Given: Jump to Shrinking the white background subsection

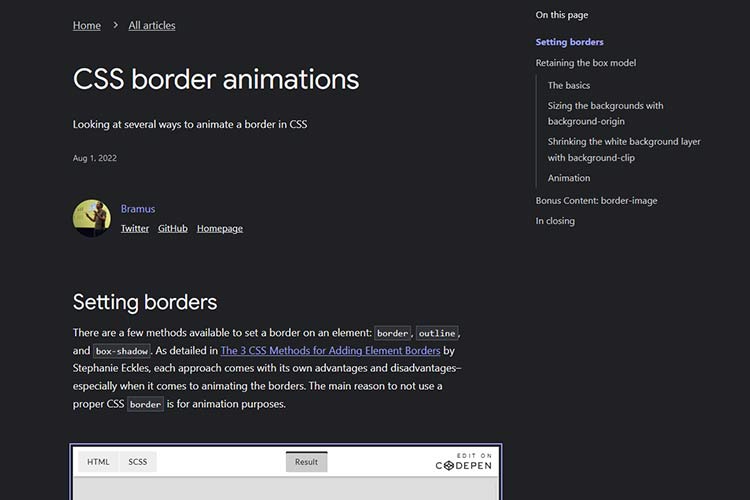Looking at the screenshot, I should (624, 149).
